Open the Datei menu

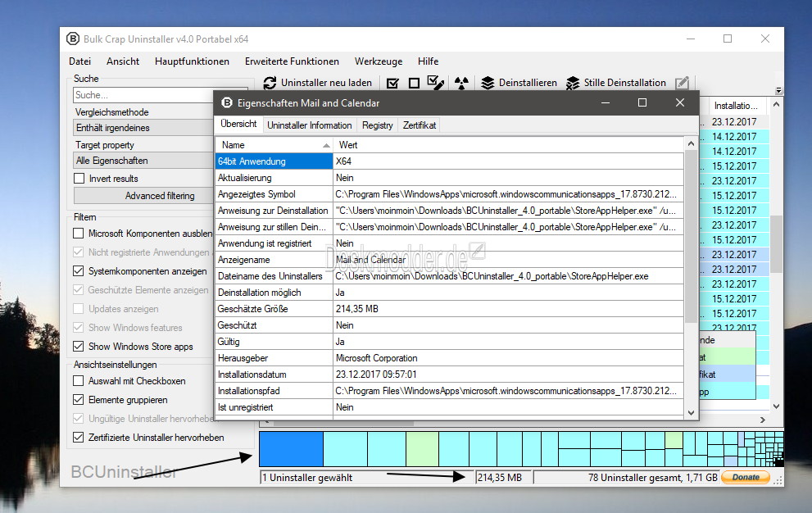[x=79, y=61]
